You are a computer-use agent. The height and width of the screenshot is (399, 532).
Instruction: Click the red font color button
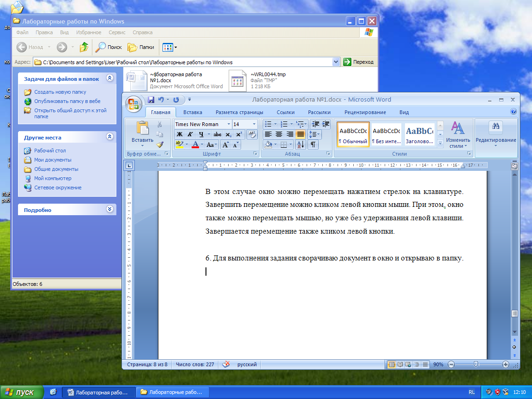pyautogui.click(x=195, y=145)
